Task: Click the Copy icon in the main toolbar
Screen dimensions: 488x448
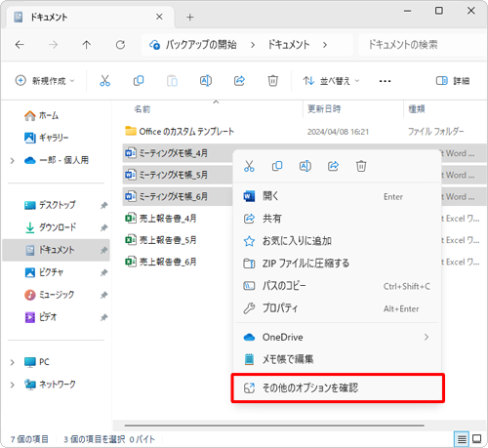Action: 139,80
